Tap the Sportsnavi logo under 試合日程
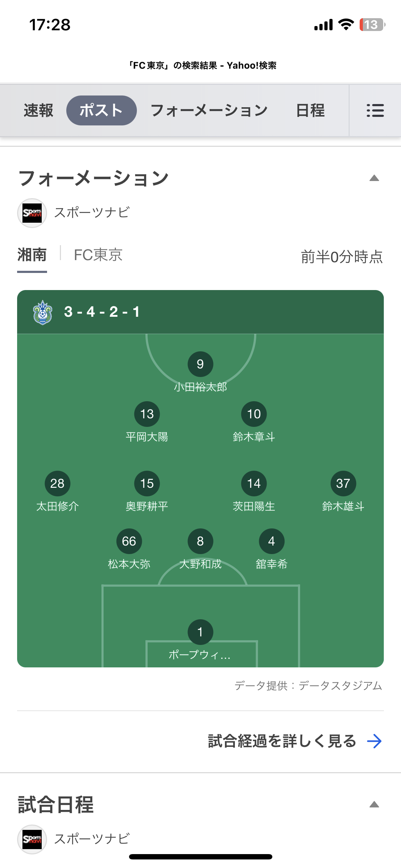The width and height of the screenshot is (401, 868). click(32, 839)
